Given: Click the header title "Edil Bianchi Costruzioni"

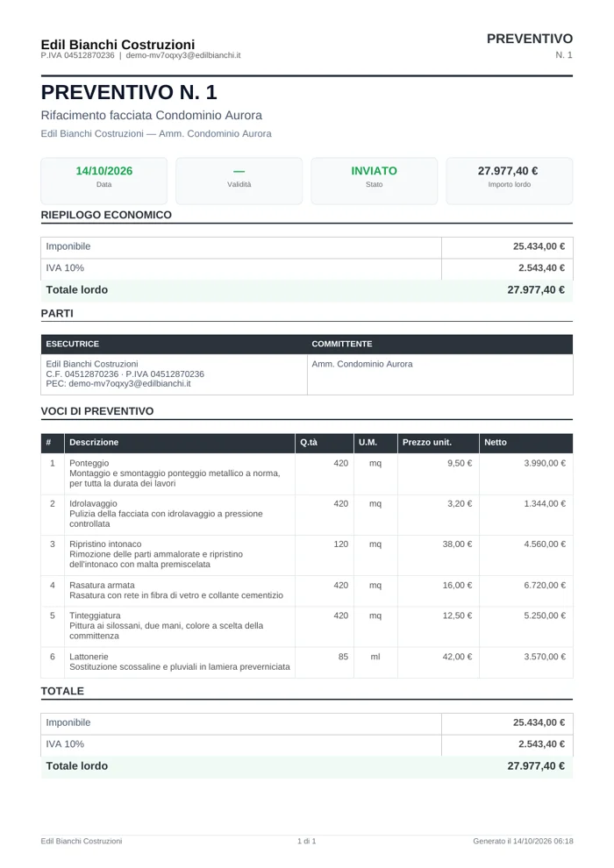Looking at the screenshot, I should [118, 45].
